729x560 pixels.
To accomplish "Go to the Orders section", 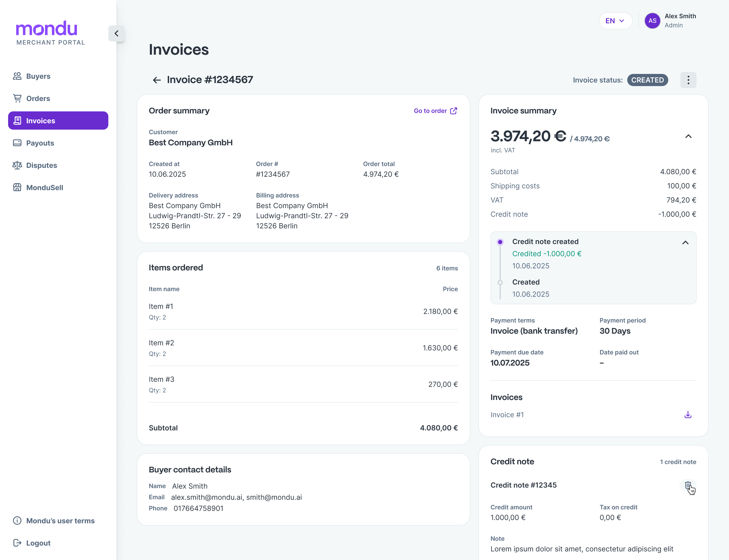I will pos(38,98).
